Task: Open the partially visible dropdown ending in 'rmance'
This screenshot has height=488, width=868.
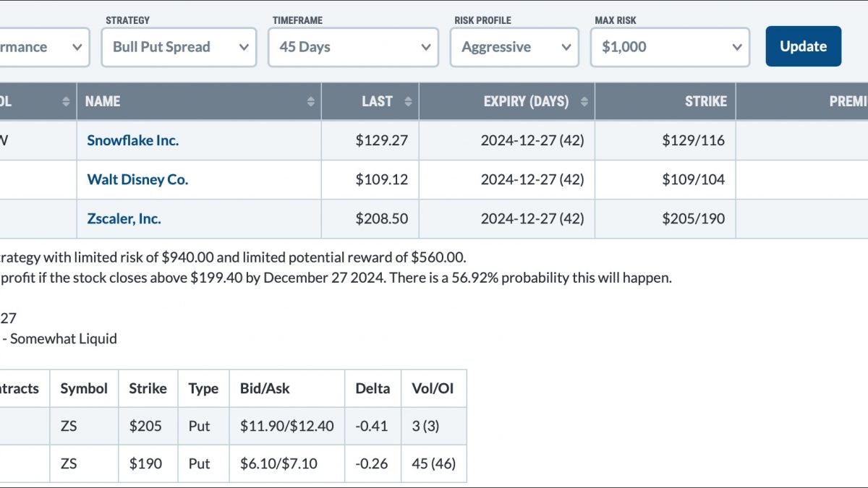Action: 43,47
